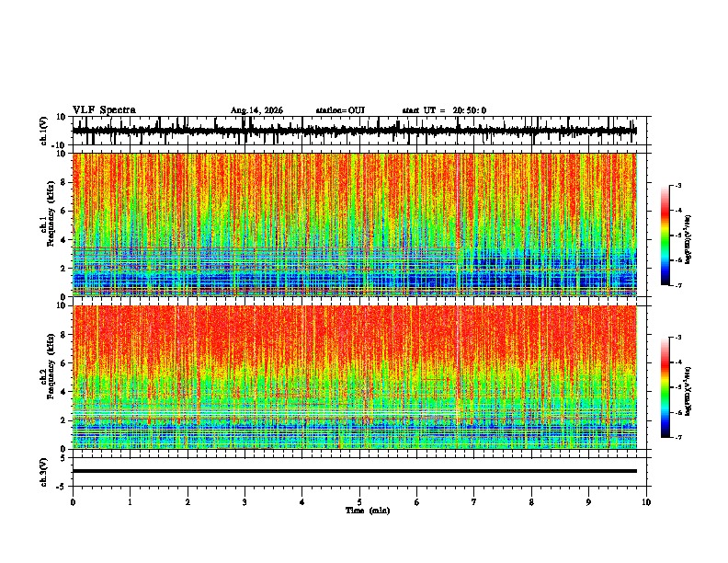Click the "Time (min)" axis label
Viewport: 728px width, 563px height.
[x=368, y=511]
